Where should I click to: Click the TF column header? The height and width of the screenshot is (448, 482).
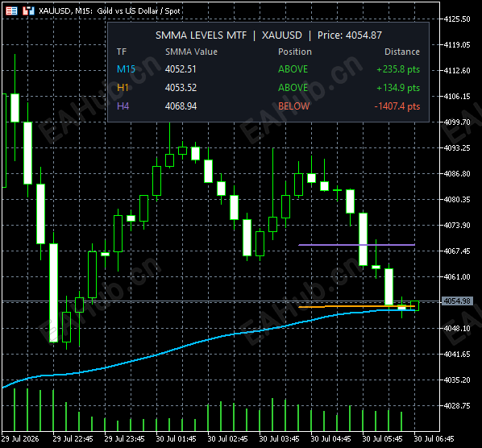[122, 52]
